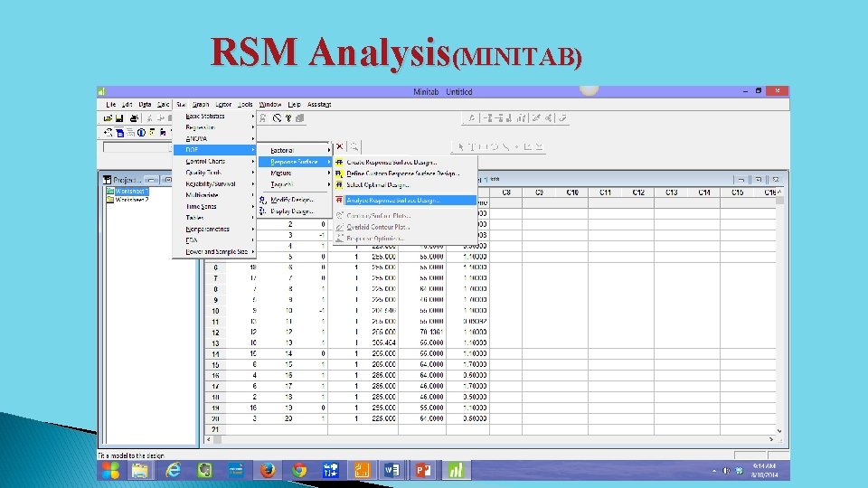Expand ANOVA submenu
The width and height of the screenshot is (868, 488).
[x=214, y=138]
